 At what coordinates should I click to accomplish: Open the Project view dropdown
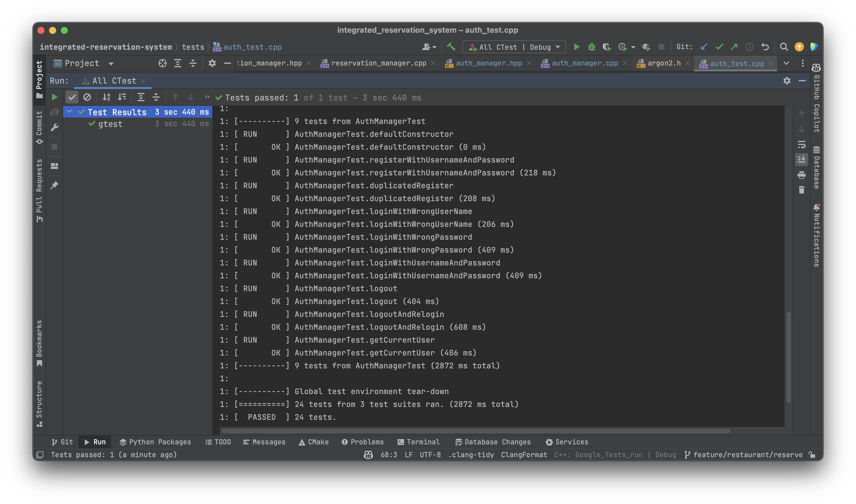(111, 63)
